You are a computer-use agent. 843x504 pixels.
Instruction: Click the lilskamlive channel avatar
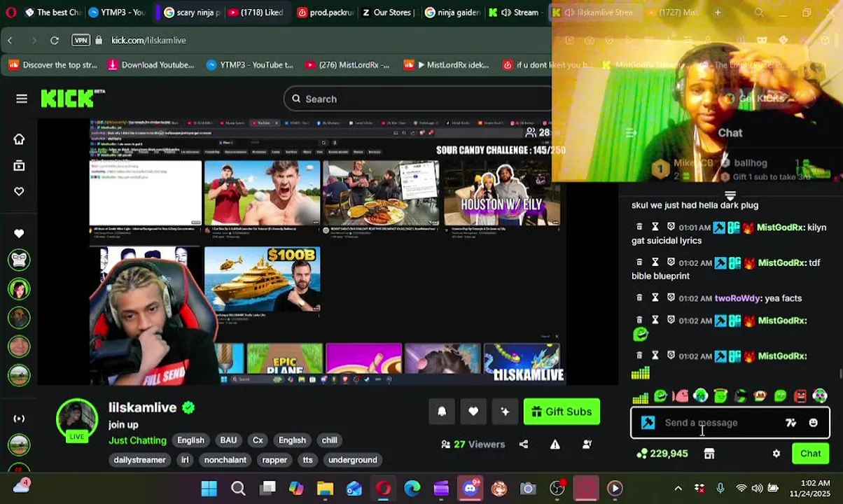click(77, 420)
